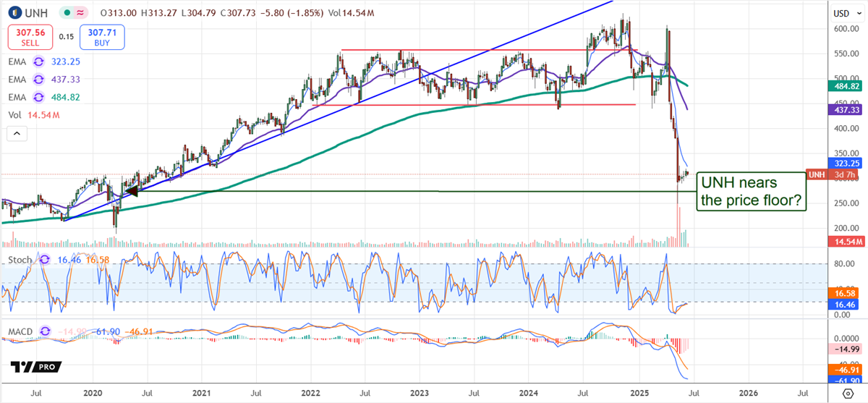Click the 2025 time axis label
Image resolution: width=868 pixels, height=403 pixels.
tap(639, 394)
